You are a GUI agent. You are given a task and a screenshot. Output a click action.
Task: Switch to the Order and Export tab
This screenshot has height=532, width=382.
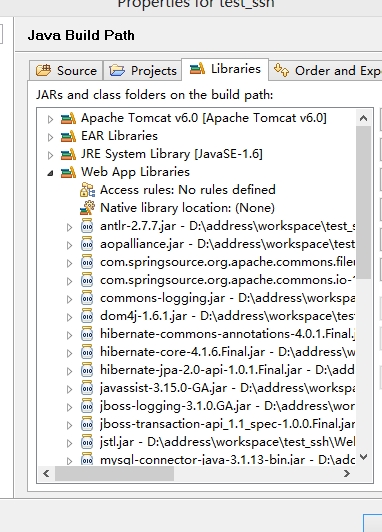(x=326, y=70)
